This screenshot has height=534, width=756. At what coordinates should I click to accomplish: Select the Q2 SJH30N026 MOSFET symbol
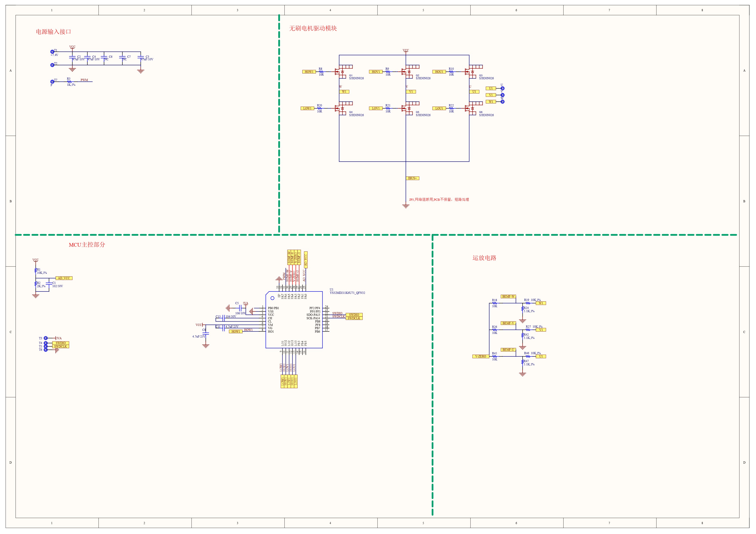click(x=409, y=72)
